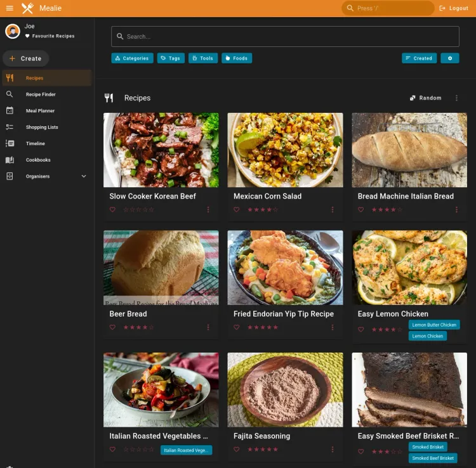Open the Fajita Seasoning recipe image

pos(285,390)
